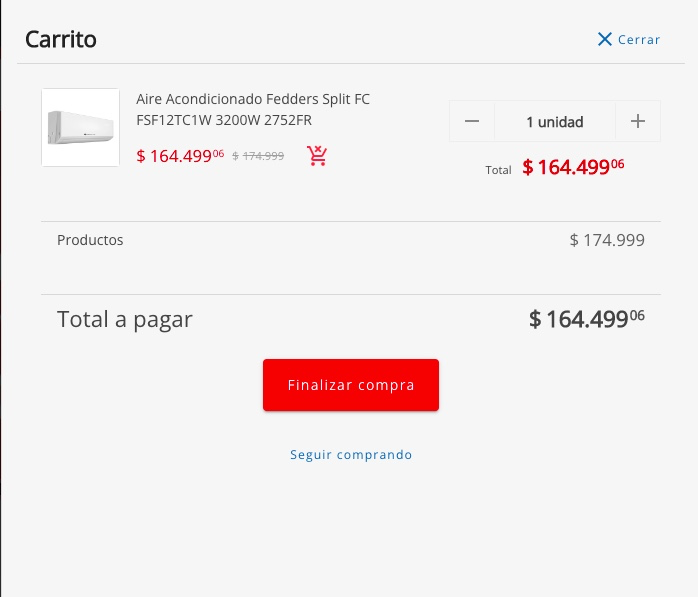Click the crossed-out original price $174.999

[x=258, y=156]
